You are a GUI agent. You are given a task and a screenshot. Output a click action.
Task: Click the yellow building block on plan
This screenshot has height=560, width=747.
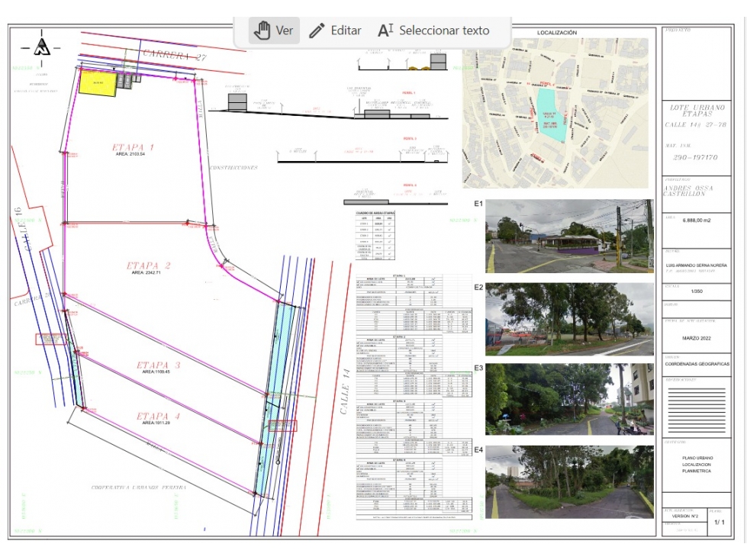[x=98, y=83]
